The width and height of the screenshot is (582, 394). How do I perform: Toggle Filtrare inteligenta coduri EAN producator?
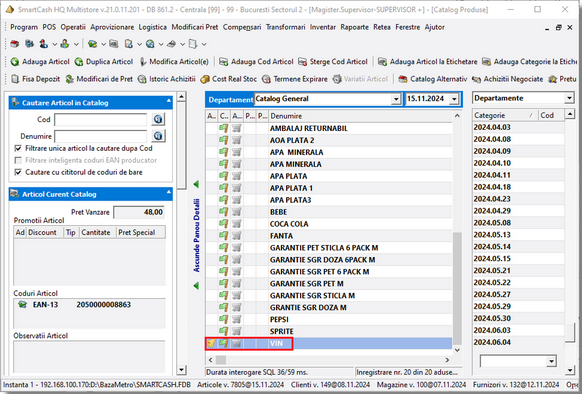[x=18, y=160]
